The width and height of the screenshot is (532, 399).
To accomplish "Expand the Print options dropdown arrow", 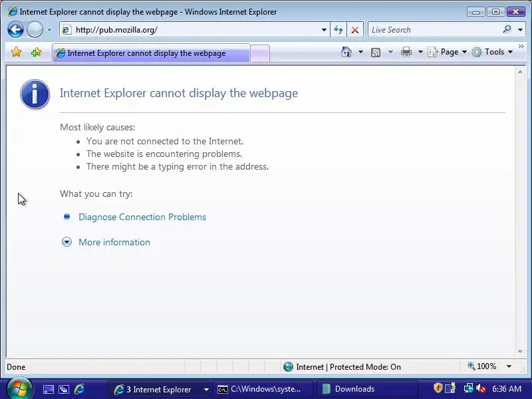I will [x=420, y=52].
